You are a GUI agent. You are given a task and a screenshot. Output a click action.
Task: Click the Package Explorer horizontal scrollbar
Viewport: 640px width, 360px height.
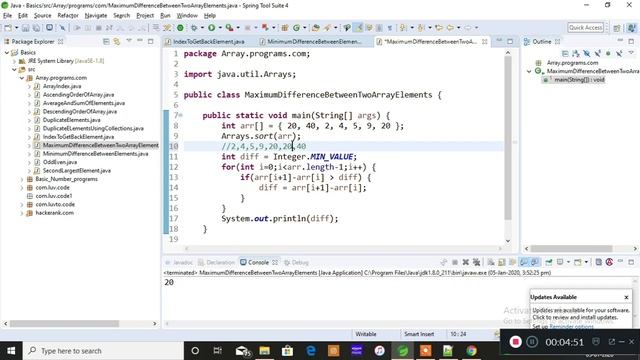pyautogui.click(x=64, y=324)
